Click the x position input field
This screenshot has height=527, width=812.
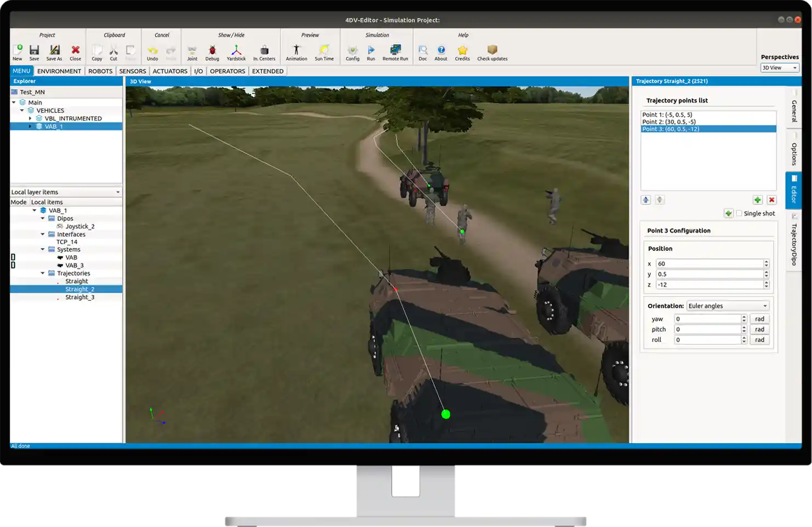(x=710, y=263)
